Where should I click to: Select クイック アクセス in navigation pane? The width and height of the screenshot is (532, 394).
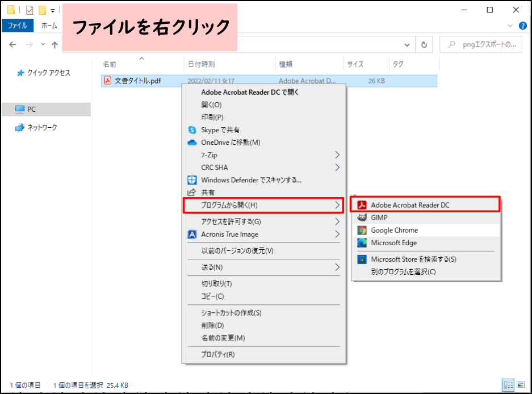(x=48, y=73)
